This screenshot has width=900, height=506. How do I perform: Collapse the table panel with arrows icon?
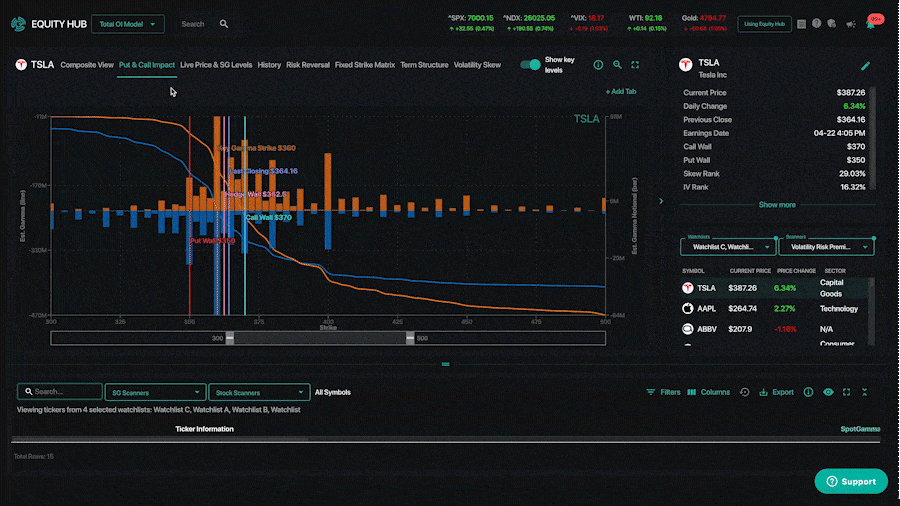[864, 392]
